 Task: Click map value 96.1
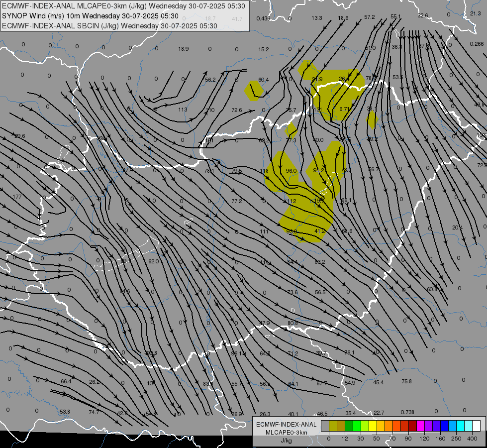[x=236, y=353]
